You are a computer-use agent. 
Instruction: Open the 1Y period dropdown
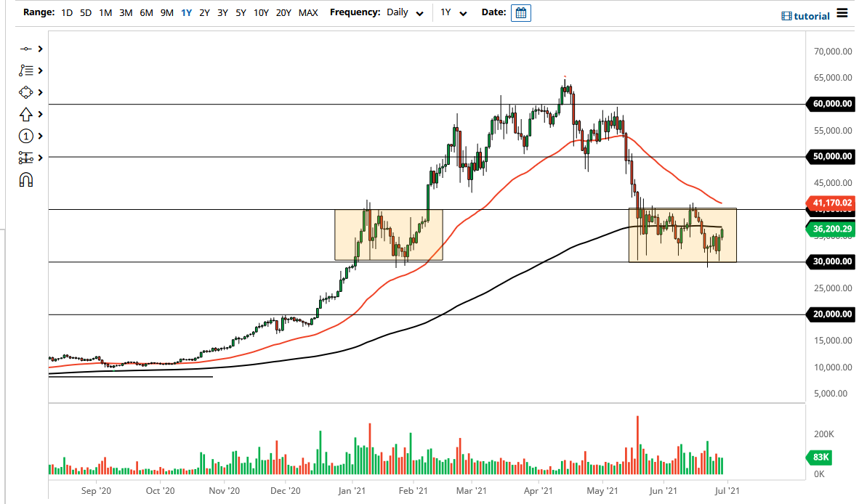pos(451,12)
